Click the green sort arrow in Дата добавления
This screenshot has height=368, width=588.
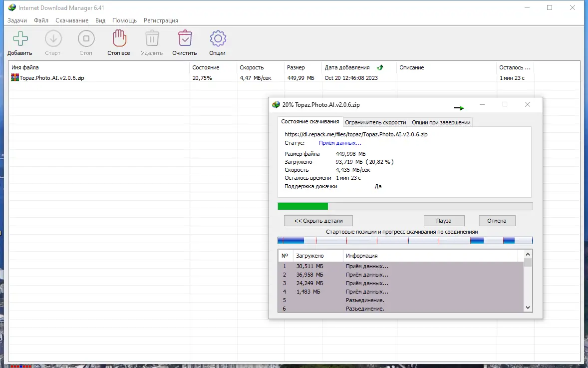tap(380, 67)
